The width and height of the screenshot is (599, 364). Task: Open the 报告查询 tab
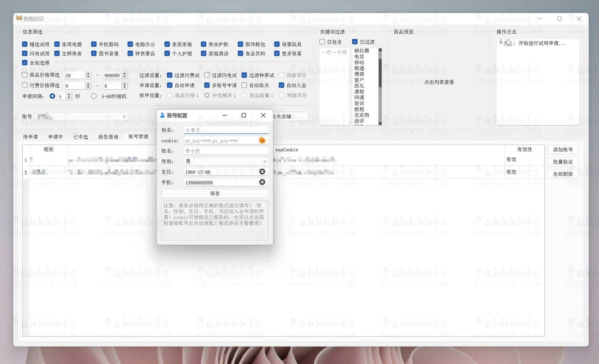click(x=108, y=137)
